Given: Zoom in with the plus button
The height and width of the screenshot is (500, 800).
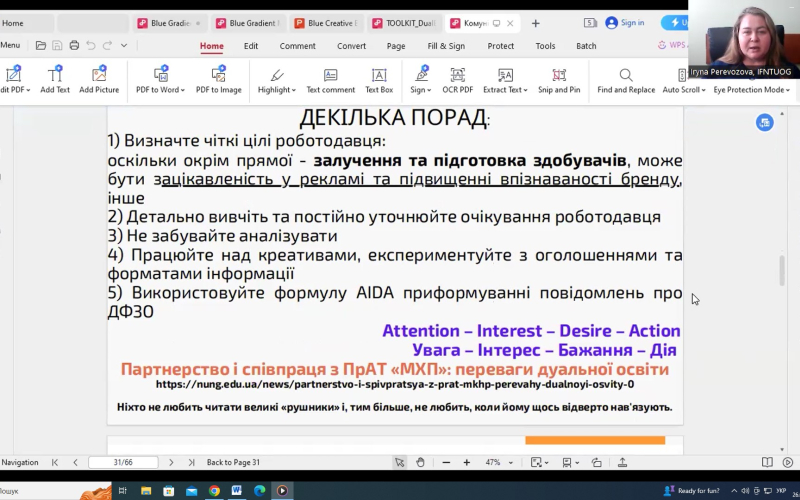Looking at the screenshot, I should point(466,462).
